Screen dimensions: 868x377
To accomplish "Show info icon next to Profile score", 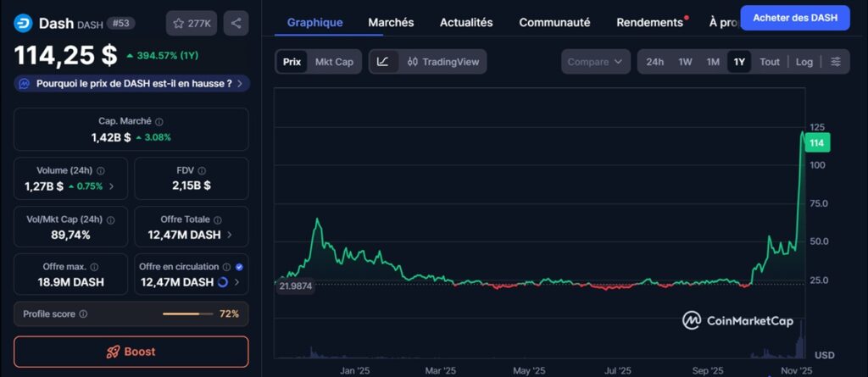I will click(x=83, y=314).
